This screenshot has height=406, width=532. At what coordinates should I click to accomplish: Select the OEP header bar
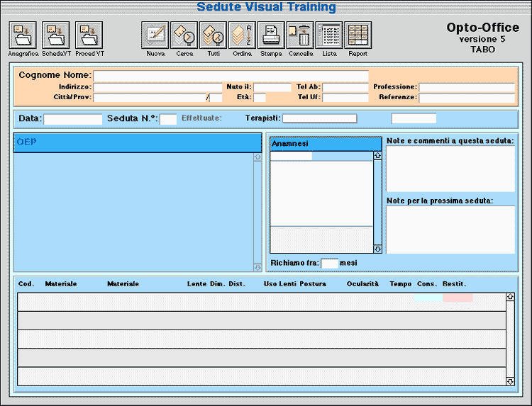138,142
